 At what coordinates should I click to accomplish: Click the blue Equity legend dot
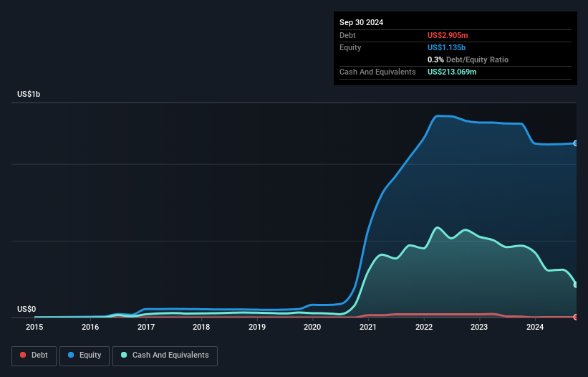(71, 355)
